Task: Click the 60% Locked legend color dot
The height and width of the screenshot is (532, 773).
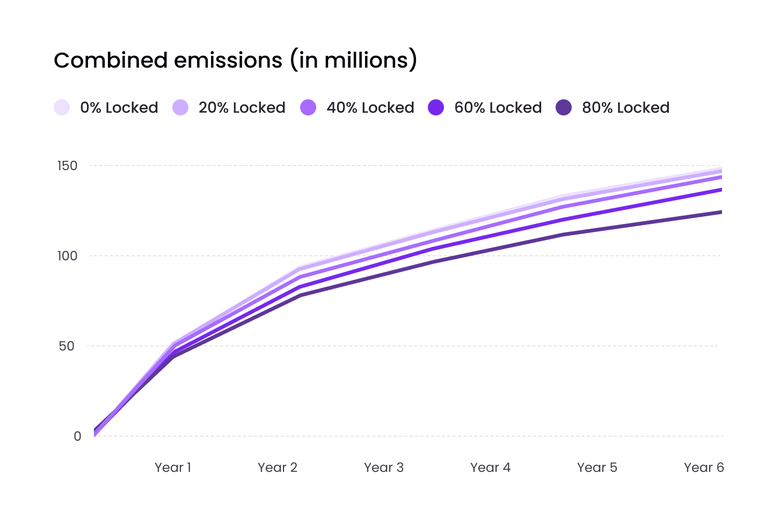Action: [436, 107]
